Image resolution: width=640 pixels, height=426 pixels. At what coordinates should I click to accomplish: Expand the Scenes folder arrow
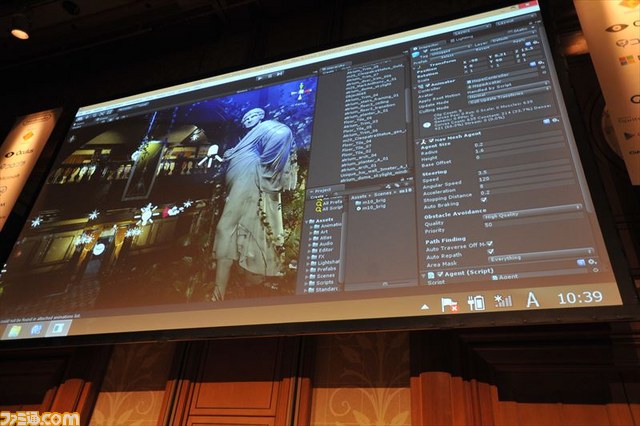[307, 277]
